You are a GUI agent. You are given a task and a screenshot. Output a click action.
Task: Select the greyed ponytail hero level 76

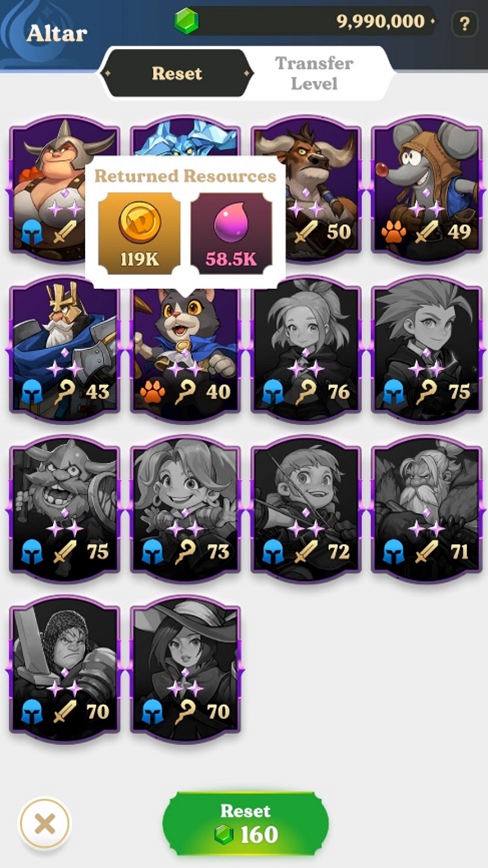pyautogui.click(x=306, y=349)
